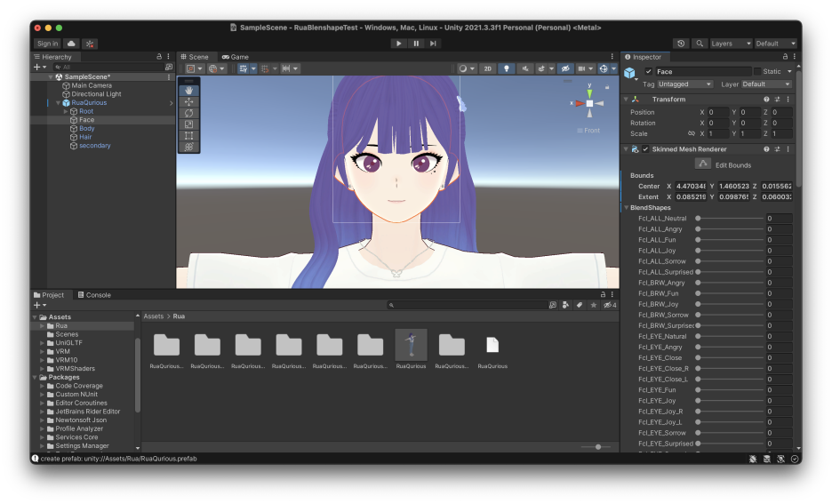Open the Static flags dropdown arrow
The width and height of the screenshot is (832, 504).
pos(789,72)
